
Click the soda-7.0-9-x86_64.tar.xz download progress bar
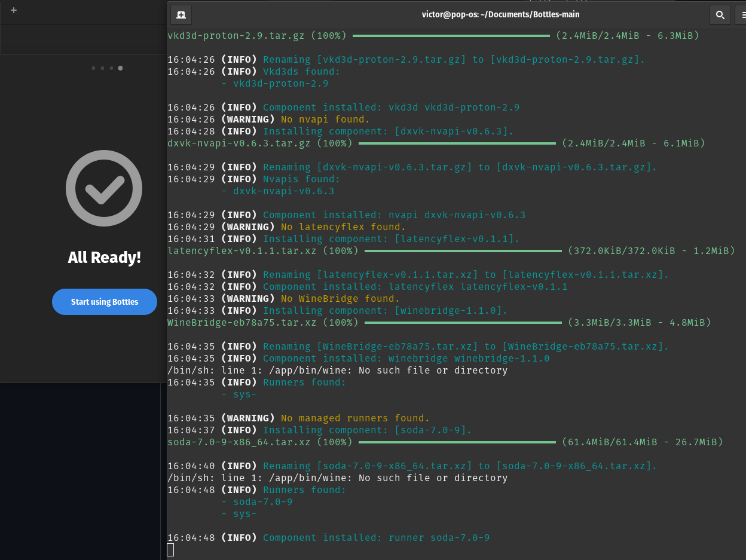(x=457, y=442)
